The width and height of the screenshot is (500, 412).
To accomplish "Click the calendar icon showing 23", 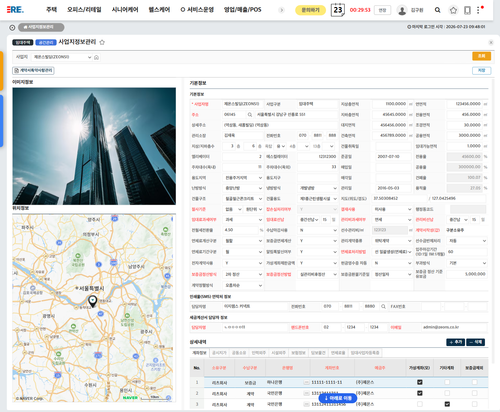I will click(x=338, y=10).
